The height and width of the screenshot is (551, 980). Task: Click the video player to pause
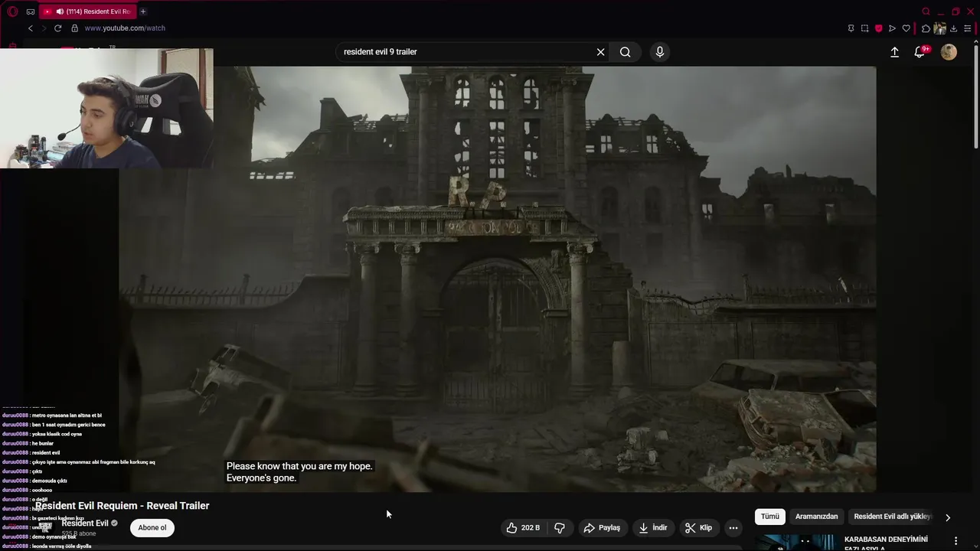[x=498, y=279]
